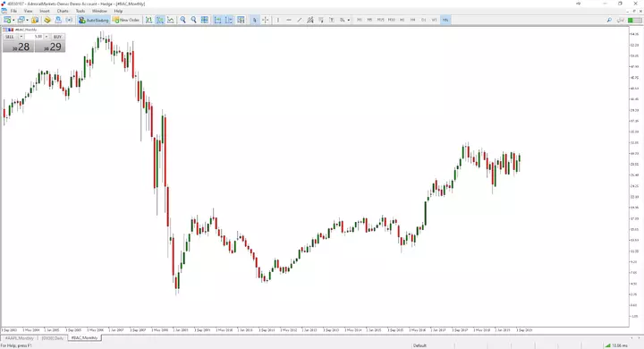
Task: Open the Profiles toolbar icon
Action: coord(21,20)
